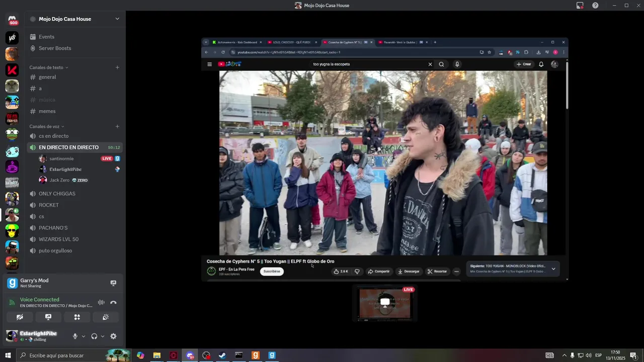644x362 pixels.
Task: Click the Garry's Mod activity icon
Action: tap(12, 283)
